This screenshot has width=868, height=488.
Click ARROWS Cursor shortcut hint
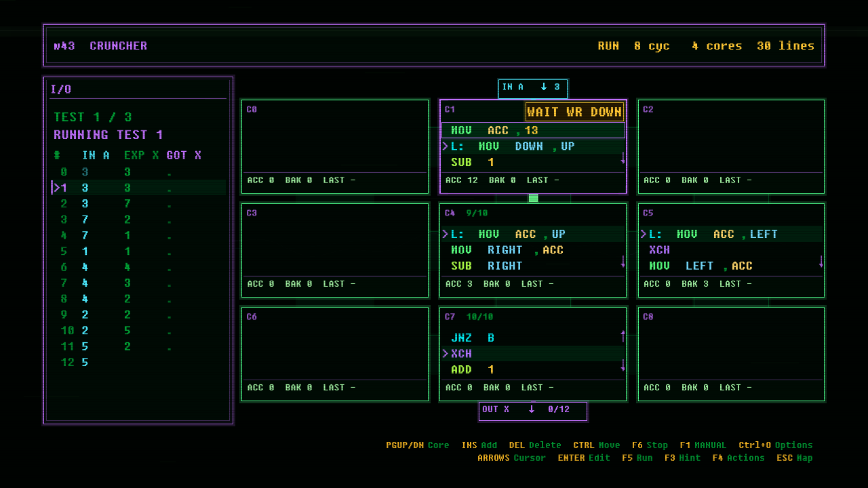[511, 458]
